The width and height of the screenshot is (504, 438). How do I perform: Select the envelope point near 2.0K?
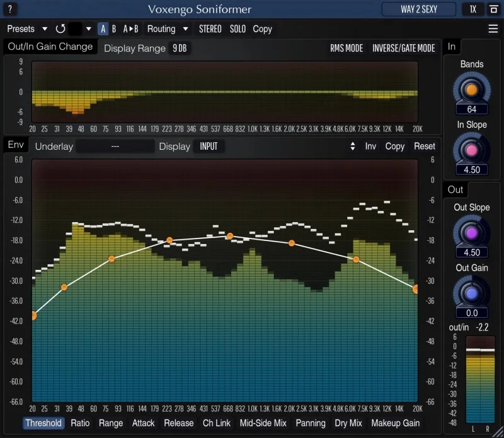tap(292, 244)
